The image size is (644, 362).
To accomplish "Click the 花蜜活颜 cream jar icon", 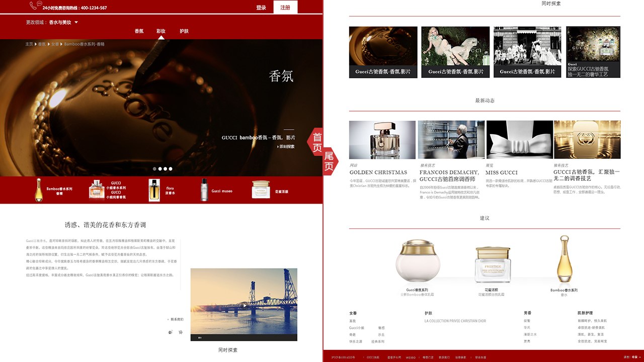I will pyautogui.click(x=261, y=190).
